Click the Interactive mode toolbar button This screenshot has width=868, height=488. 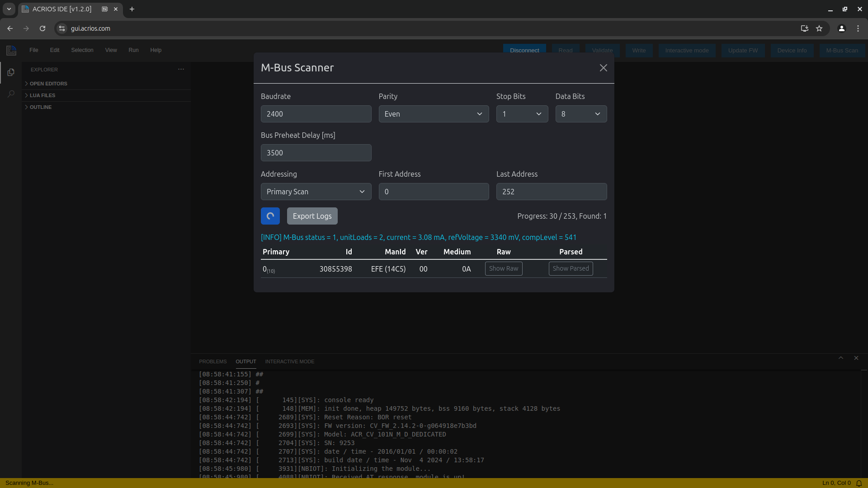[686, 50]
